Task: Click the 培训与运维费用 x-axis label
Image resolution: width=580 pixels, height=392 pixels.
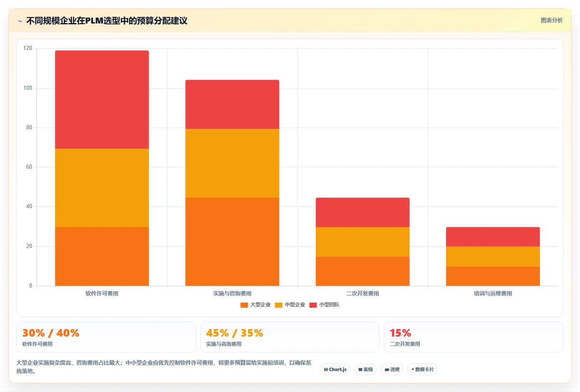Action: pos(493,293)
